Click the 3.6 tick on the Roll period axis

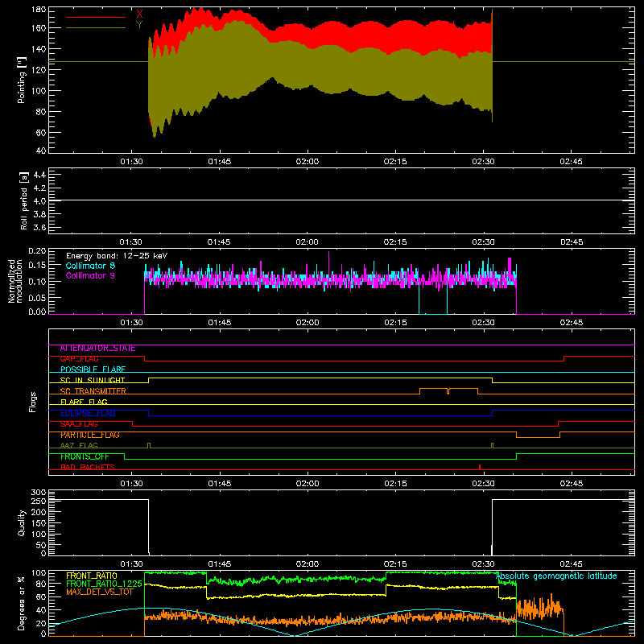pos(39,228)
